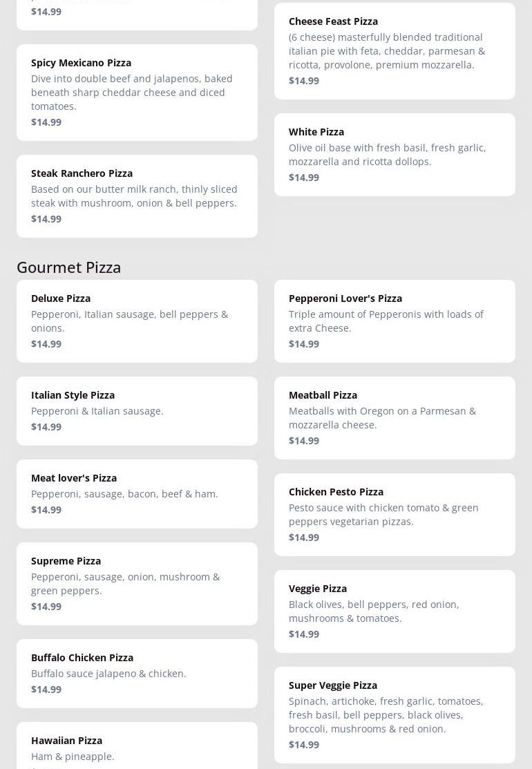
Task: Click the Gourmet Pizza section heading
Action: click(69, 267)
